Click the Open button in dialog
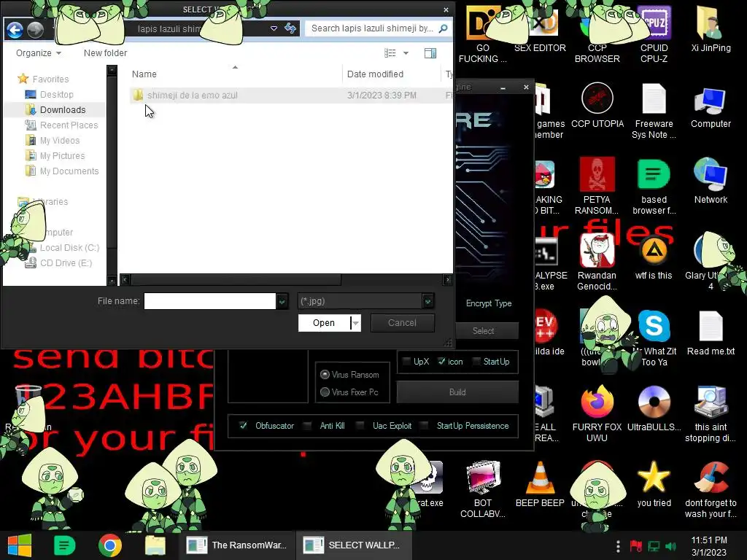Screen dimensions: 747x560 [324, 323]
